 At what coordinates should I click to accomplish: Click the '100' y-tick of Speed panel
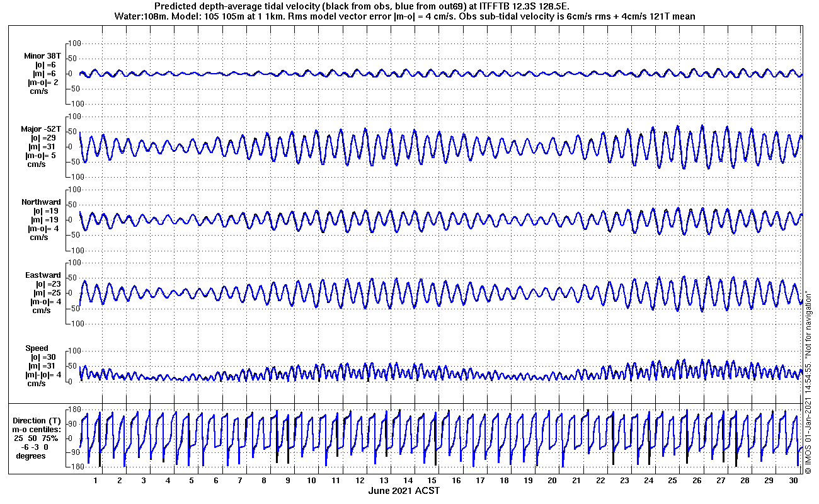point(75,351)
